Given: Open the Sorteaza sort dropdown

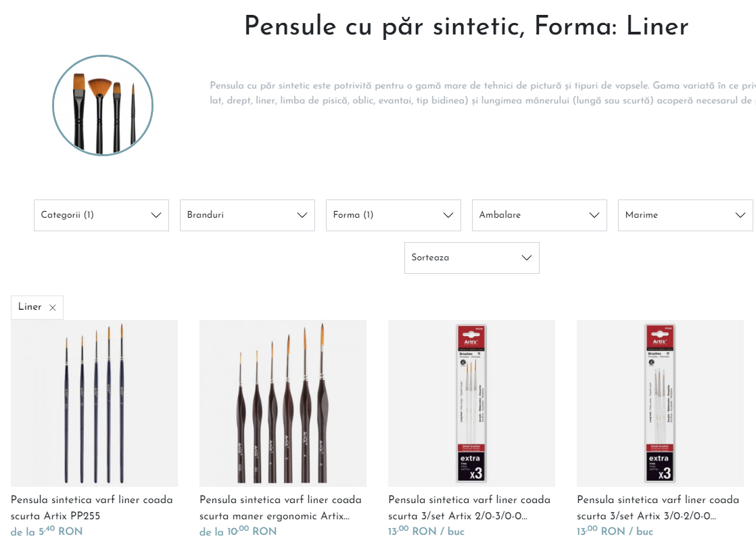Looking at the screenshot, I should [x=472, y=258].
